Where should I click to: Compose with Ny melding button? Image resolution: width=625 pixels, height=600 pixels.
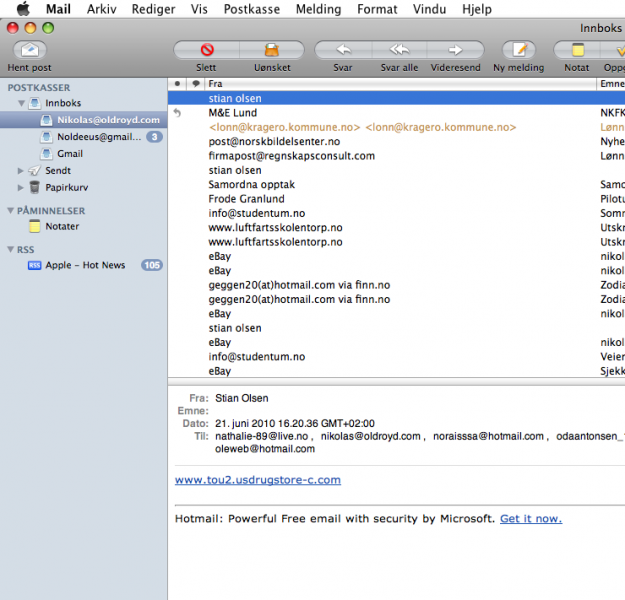[518, 50]
